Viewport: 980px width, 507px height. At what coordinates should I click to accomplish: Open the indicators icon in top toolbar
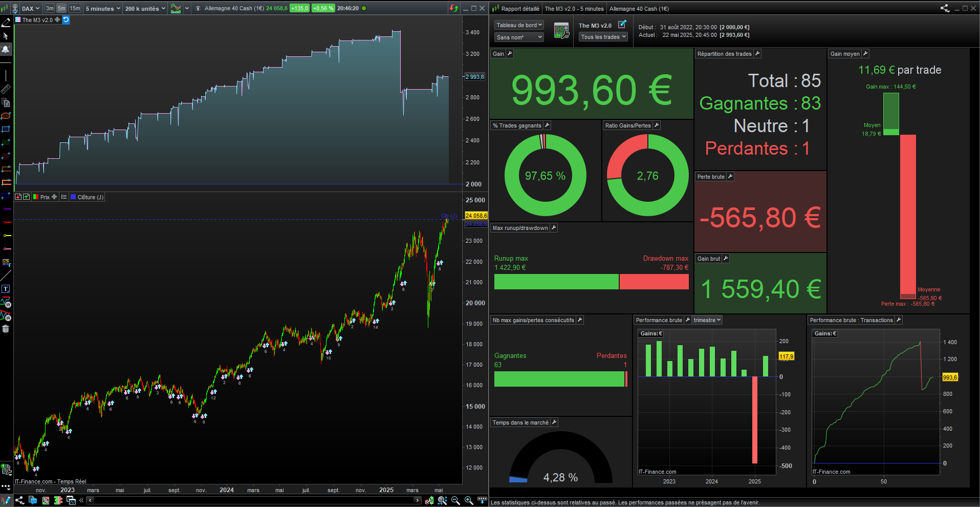176,8
